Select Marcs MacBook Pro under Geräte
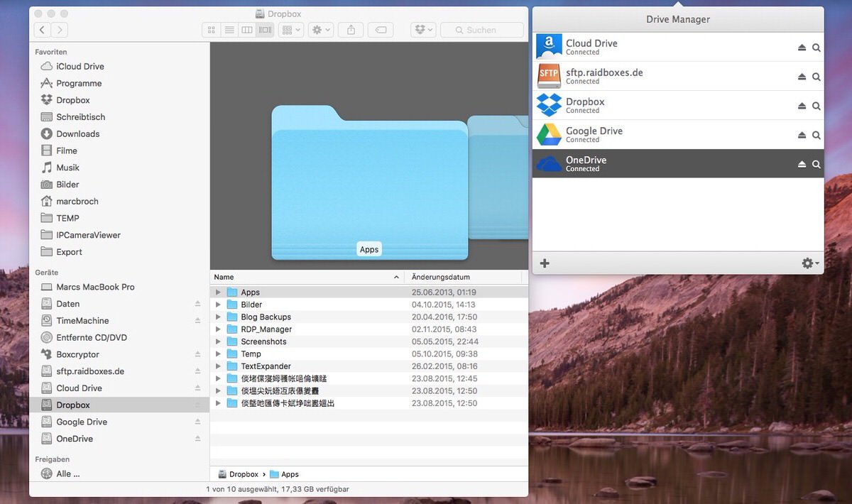 [95, 287]
